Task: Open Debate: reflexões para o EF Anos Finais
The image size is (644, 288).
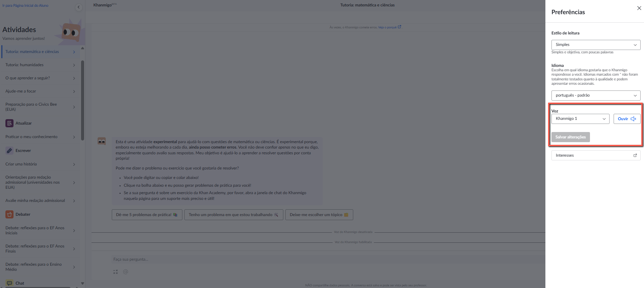Action: pyautogui.click(x=41, y=248)
